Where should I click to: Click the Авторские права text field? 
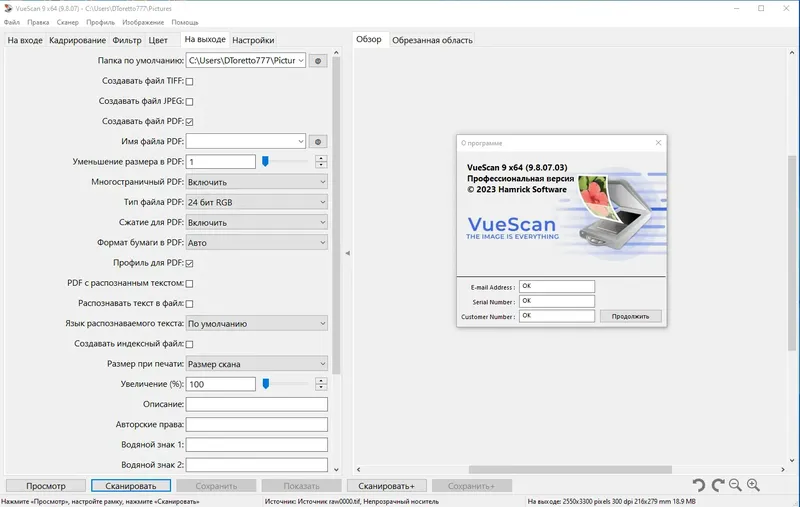[x=257, y=424]
